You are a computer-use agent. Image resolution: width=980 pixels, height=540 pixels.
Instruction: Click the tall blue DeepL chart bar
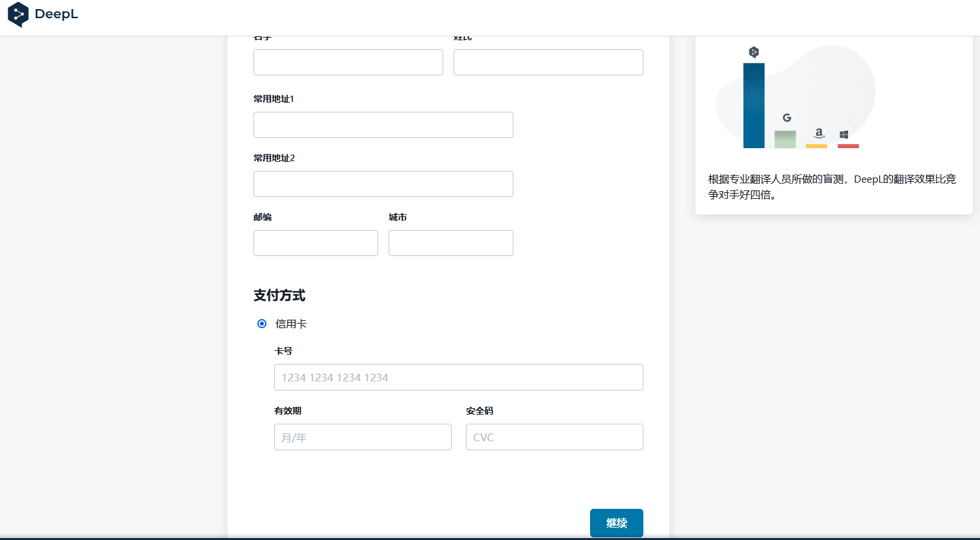[754, 105]
